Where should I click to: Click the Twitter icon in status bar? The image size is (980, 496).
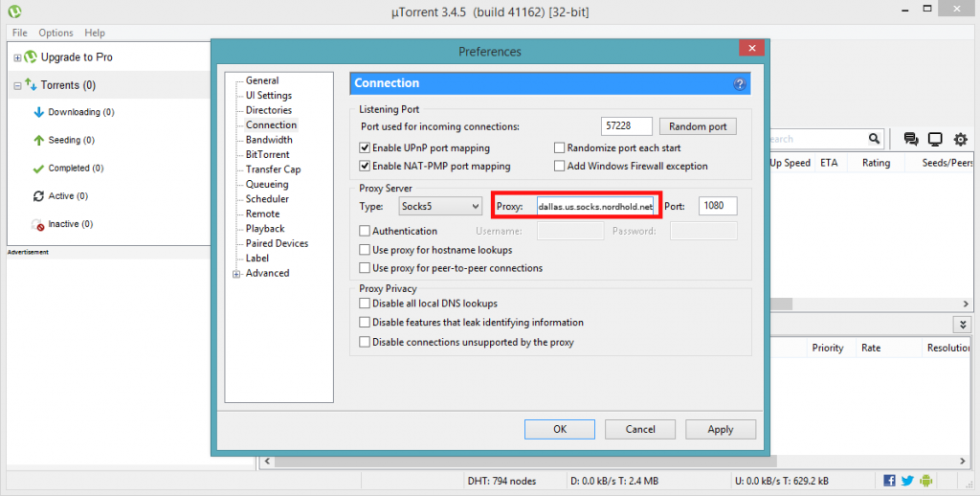(907, 481)
